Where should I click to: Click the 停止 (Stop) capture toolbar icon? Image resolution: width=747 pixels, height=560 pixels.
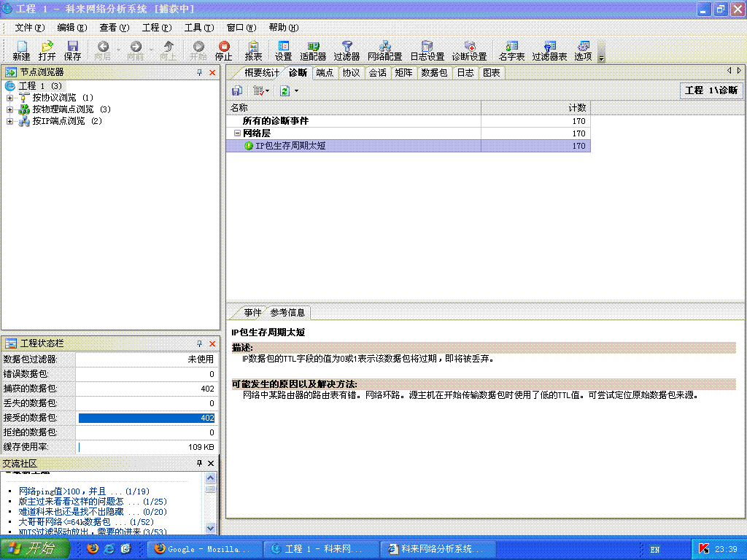(x=224, y=50)
